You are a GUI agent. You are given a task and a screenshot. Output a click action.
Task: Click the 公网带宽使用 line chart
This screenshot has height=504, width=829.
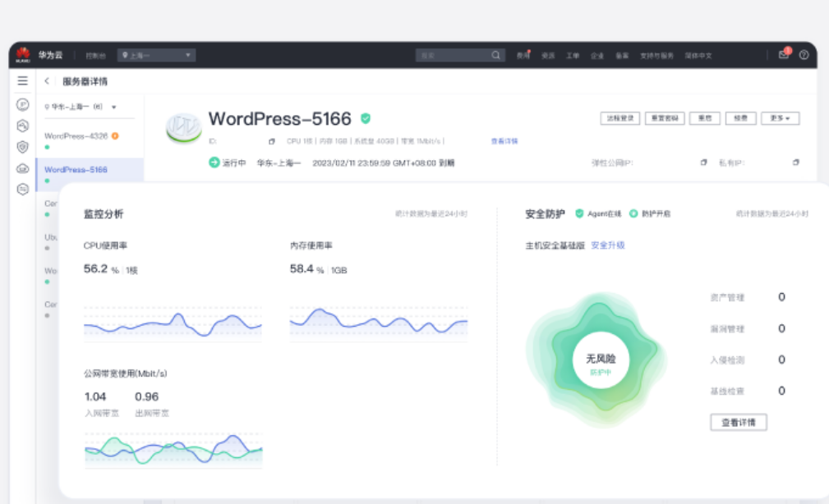(x=173, y=450)
